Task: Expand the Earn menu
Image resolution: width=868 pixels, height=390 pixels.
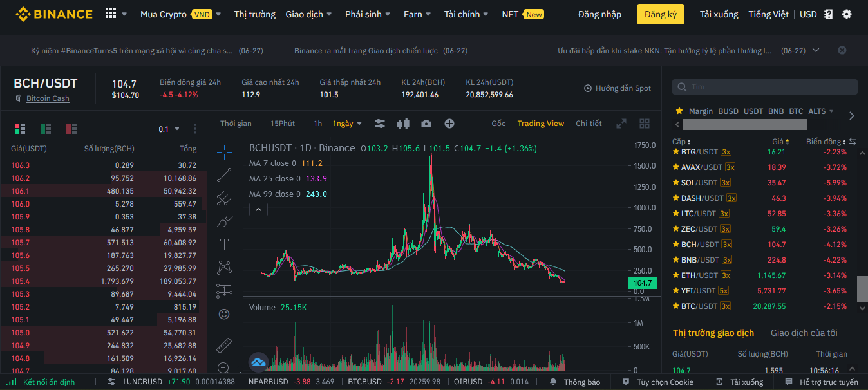Action: (417, 14)
